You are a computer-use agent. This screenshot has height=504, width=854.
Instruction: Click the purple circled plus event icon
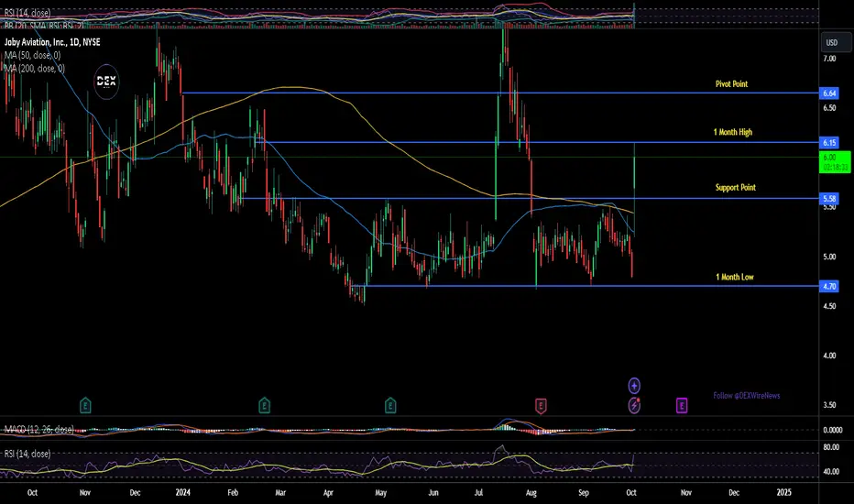(x=634, y=386)
